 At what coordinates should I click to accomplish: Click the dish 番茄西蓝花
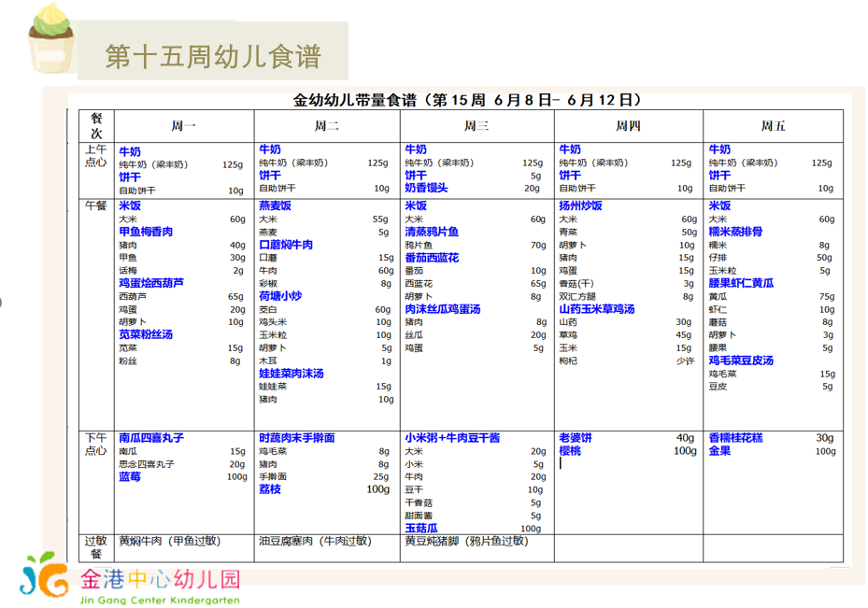432,258
